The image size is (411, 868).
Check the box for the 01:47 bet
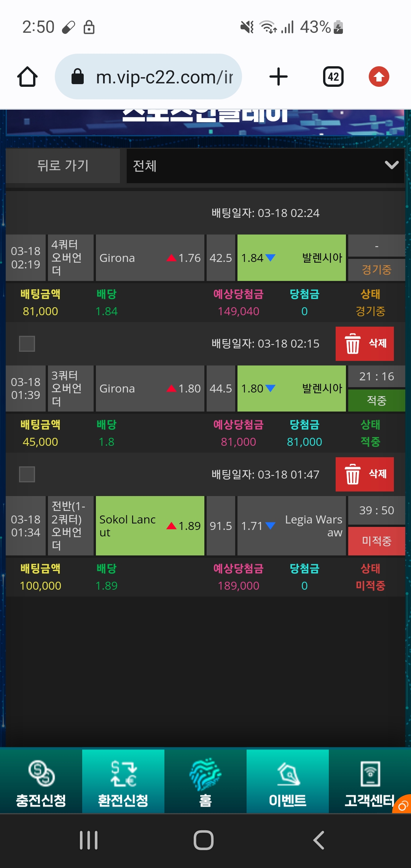tap(27, 474)
